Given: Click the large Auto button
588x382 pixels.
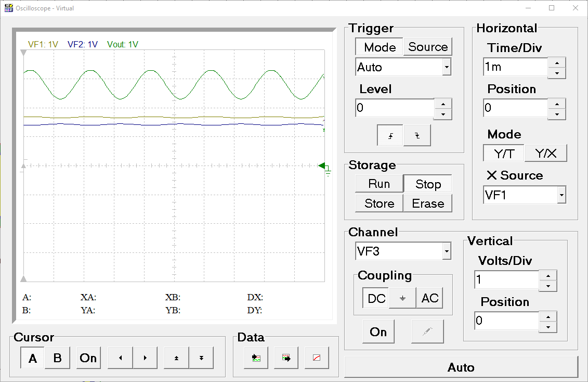Looking at the screenshot, I should [x=461, y=367].
